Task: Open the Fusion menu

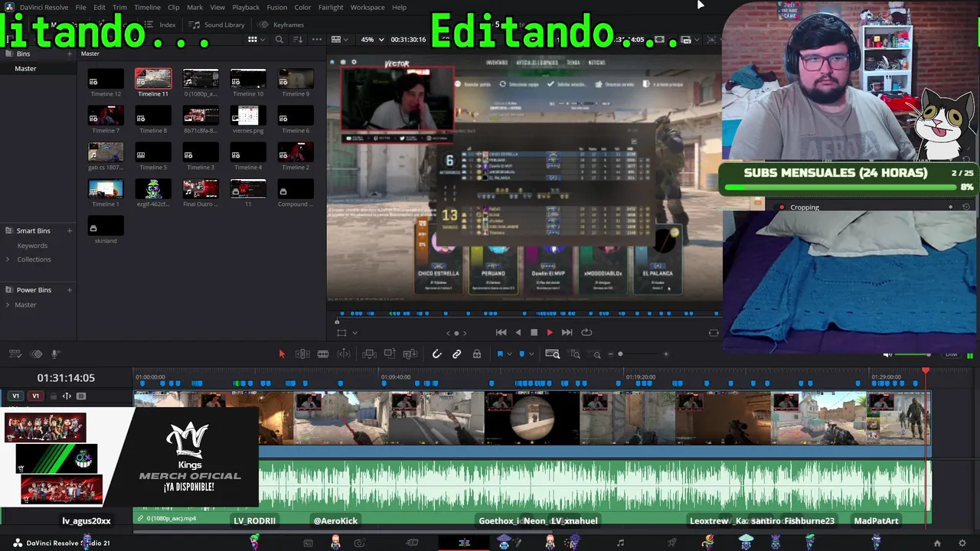Action: [277, 7]
